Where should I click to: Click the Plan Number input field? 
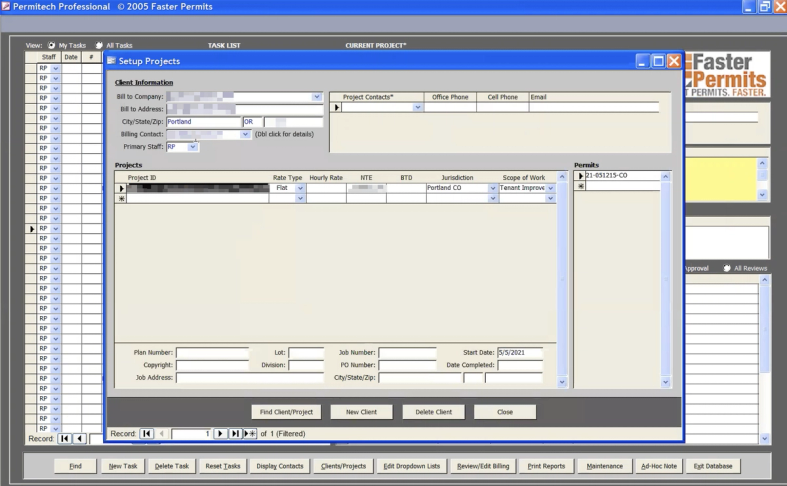(x=212, y=352)
